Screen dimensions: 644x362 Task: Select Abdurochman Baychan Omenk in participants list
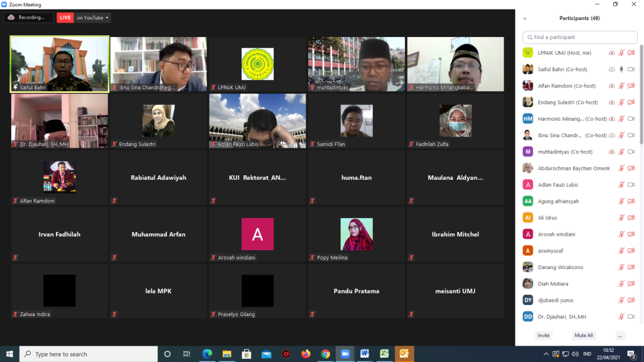[x=580, y=168]
